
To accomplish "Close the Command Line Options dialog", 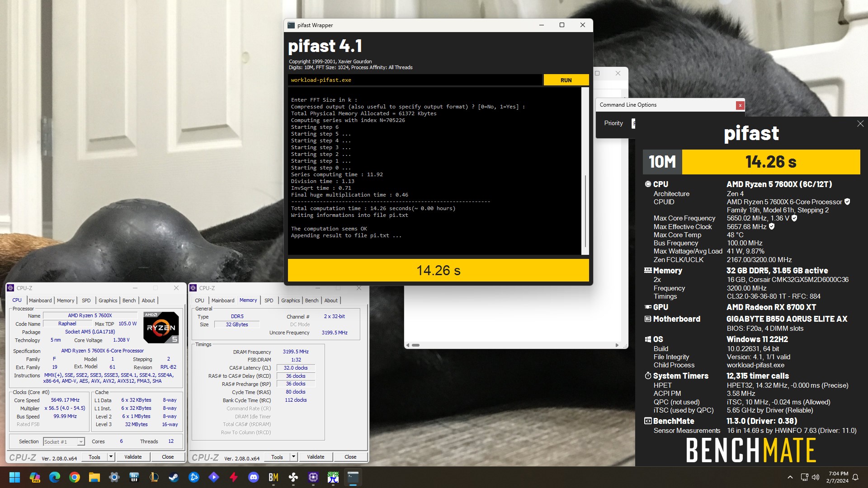I will point(740,105).
